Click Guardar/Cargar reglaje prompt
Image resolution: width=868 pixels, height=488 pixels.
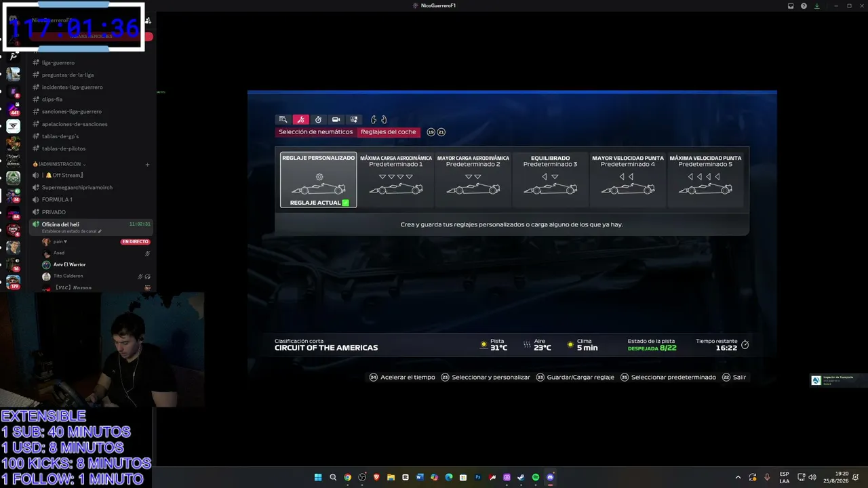pyautogui.click(x=575, y=378)
